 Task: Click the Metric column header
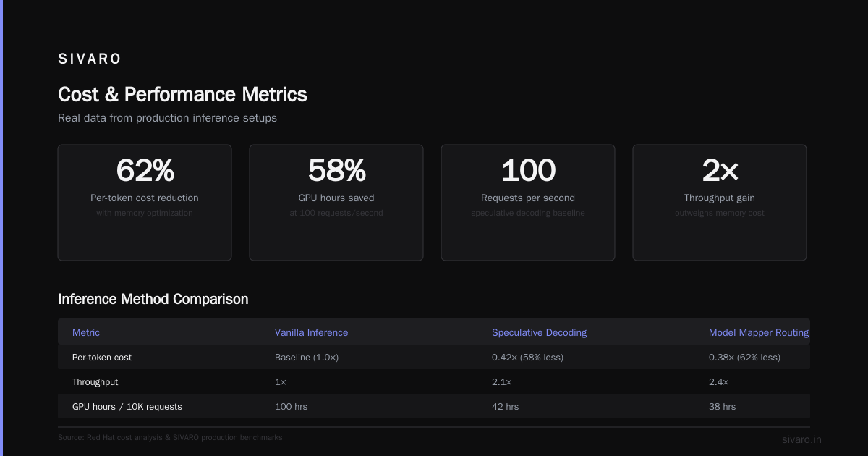pyautogui.click(x=86, y=332)
